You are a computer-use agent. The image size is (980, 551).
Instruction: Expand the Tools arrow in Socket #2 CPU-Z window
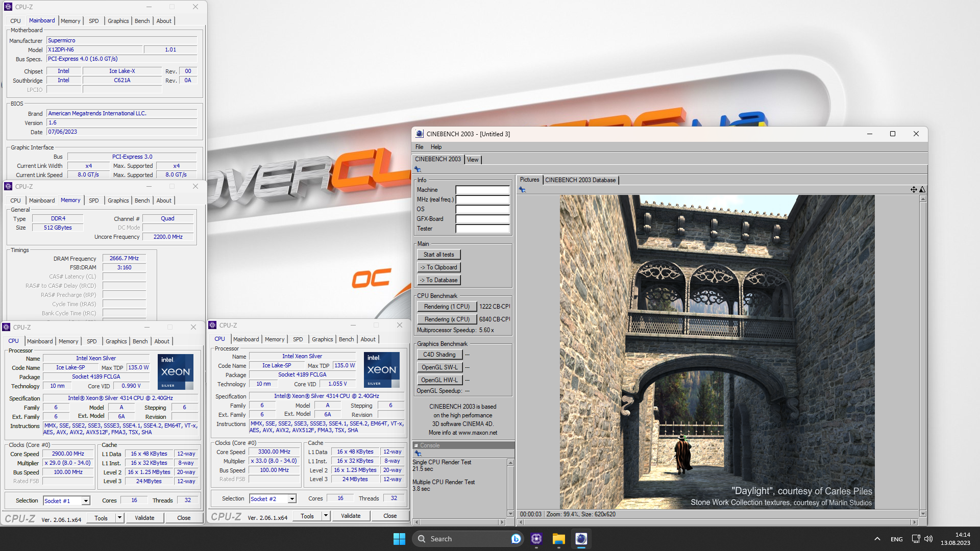326,516
